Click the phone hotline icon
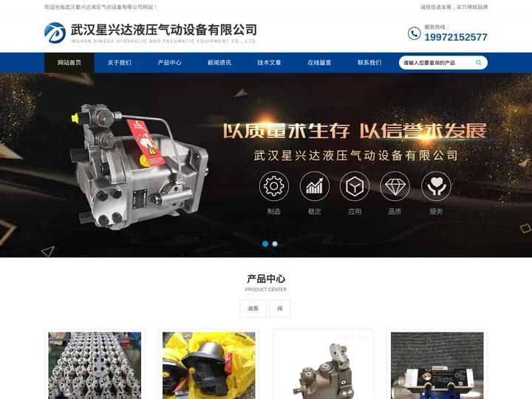Image resolution: width=532 pixels, height=399 pixels. click(414, 33)
